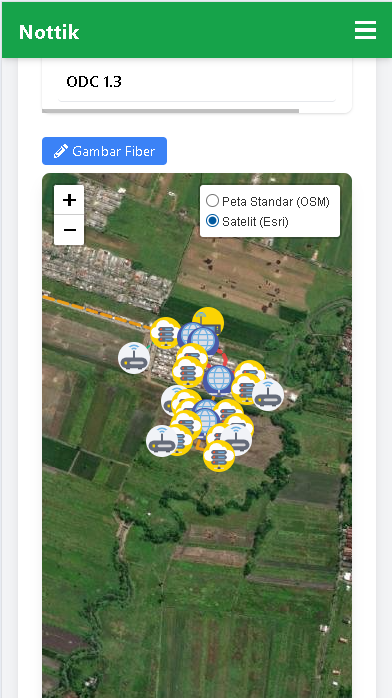Zoom in on the map
Screen dimensions: 392x698
[x=69, y=200]
